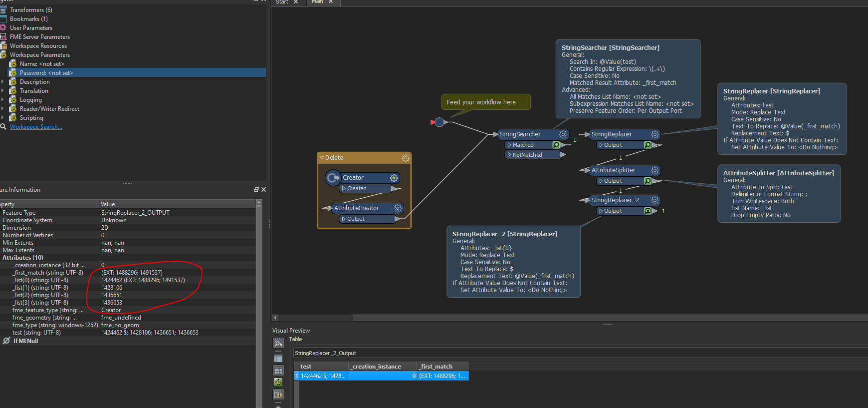Select Name: <not set> parameter
868x408 pixels.
click(42, 64)
